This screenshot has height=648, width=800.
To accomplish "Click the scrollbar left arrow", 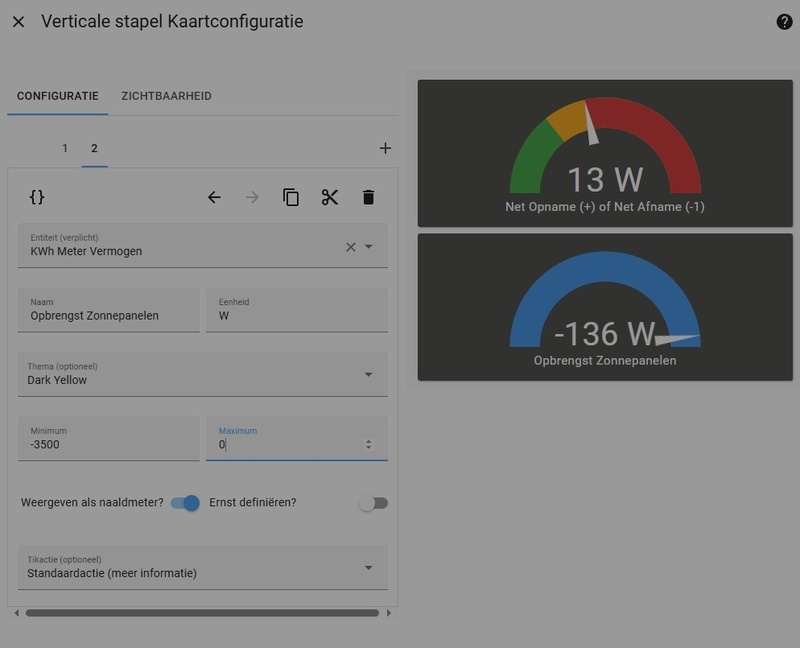I will click(x=16, y=613).
